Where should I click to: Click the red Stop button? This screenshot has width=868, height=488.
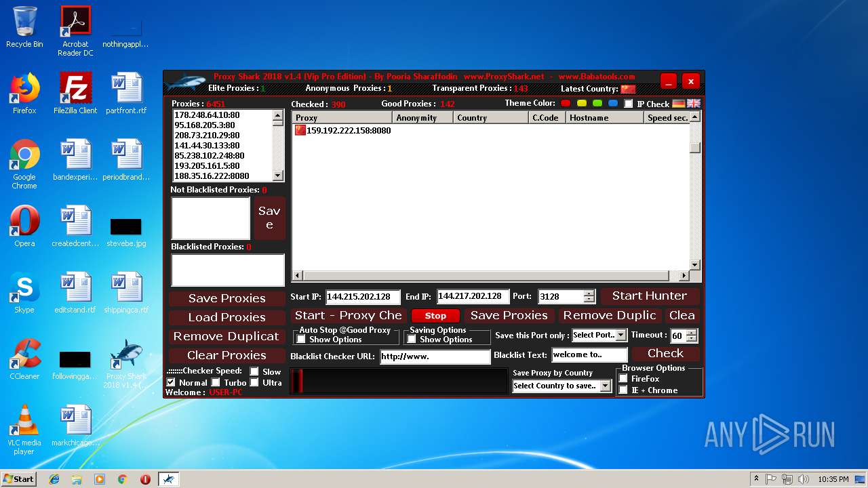(x=435, y=316)
